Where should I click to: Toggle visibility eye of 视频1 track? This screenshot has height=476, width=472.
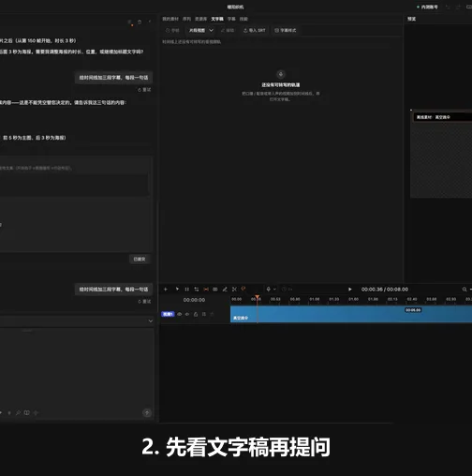point(180,314)
